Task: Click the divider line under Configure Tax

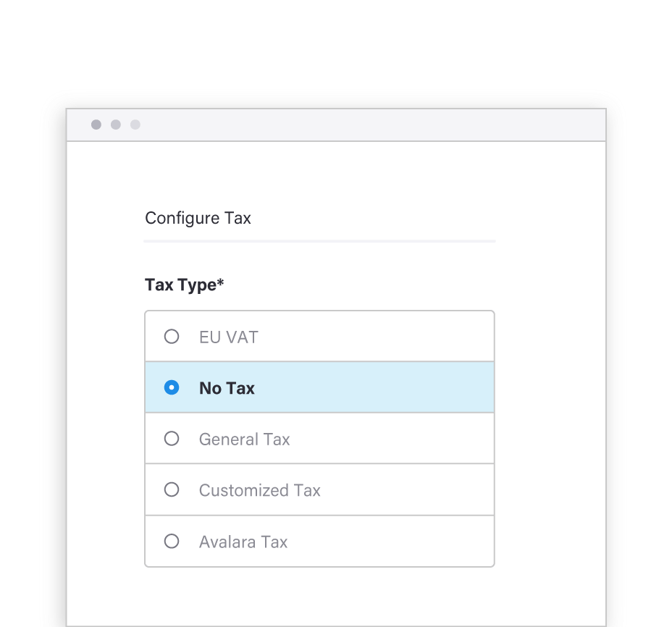Action: coord(320,241)
